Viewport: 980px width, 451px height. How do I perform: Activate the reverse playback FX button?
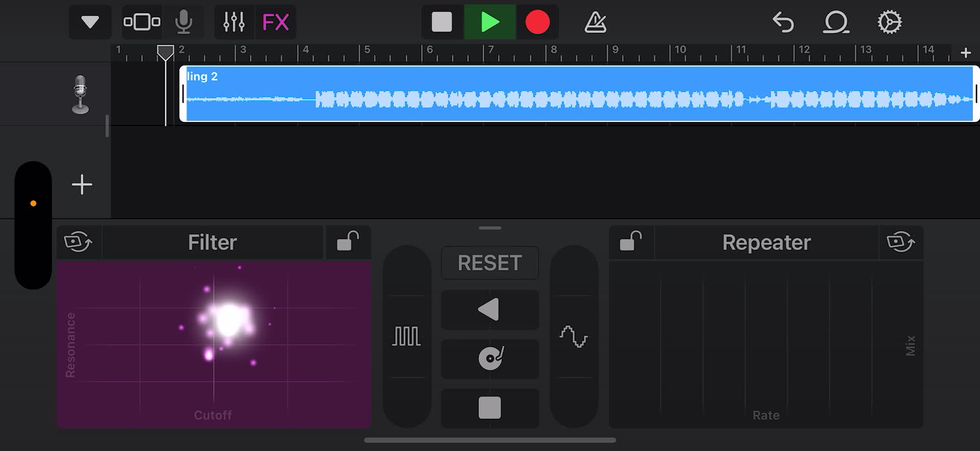[490, 310]
